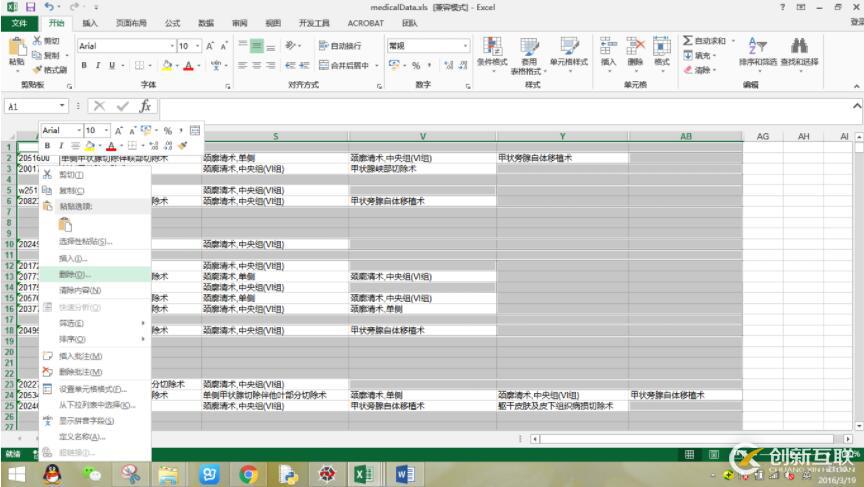Click the Name Box showing A1
Viewport: 864px width, 487px height.
tap(30, 106)
